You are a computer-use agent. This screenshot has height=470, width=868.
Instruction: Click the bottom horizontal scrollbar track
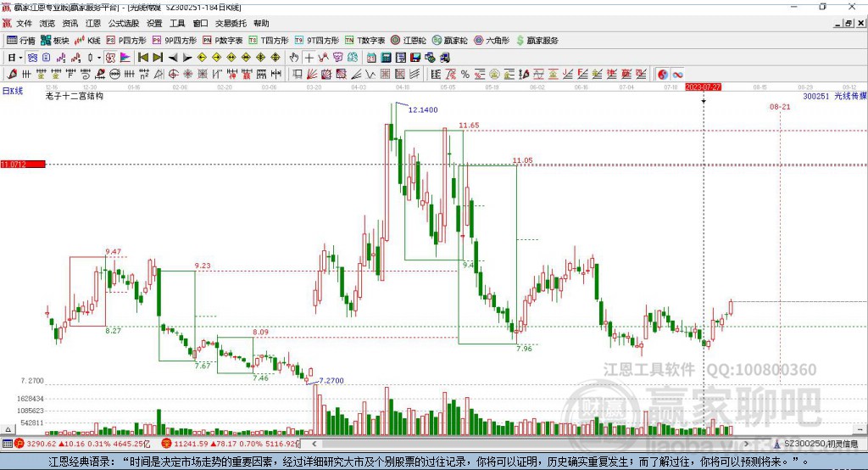pyautogui.click(x=531, y=444)
